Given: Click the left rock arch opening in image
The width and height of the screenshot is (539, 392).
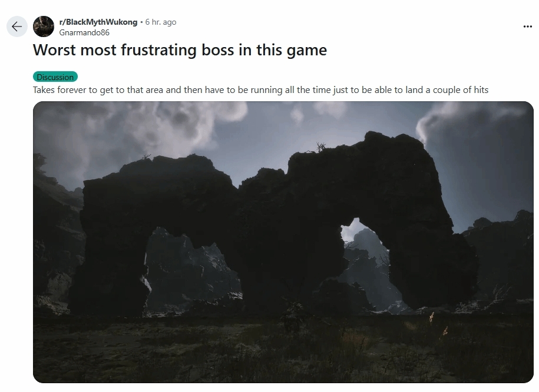Looking at the screenshot, I should [187, 268].
